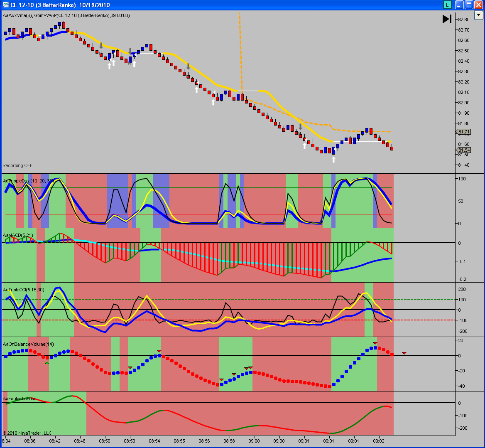The height and width of the screenshot is (448, 485).
Task: Click the 82.80 price axis label
Action: click(464, 20)
